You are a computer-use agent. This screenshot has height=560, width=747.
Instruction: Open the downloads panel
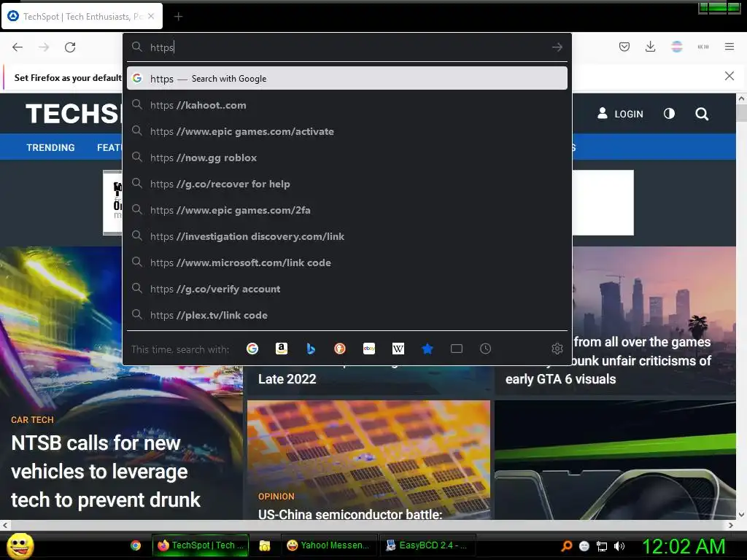pyautogui.click(x=650, y=47)
